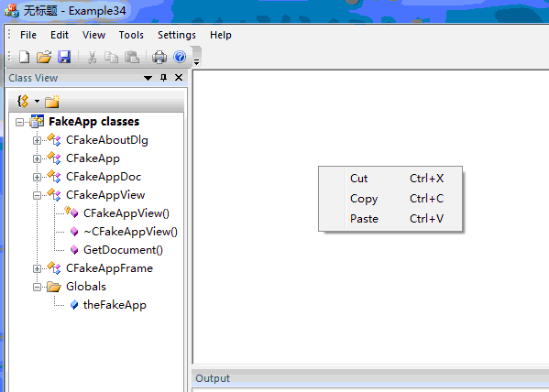
Task: Choose Copy from the context menu
Action: (x=390, y=199)
